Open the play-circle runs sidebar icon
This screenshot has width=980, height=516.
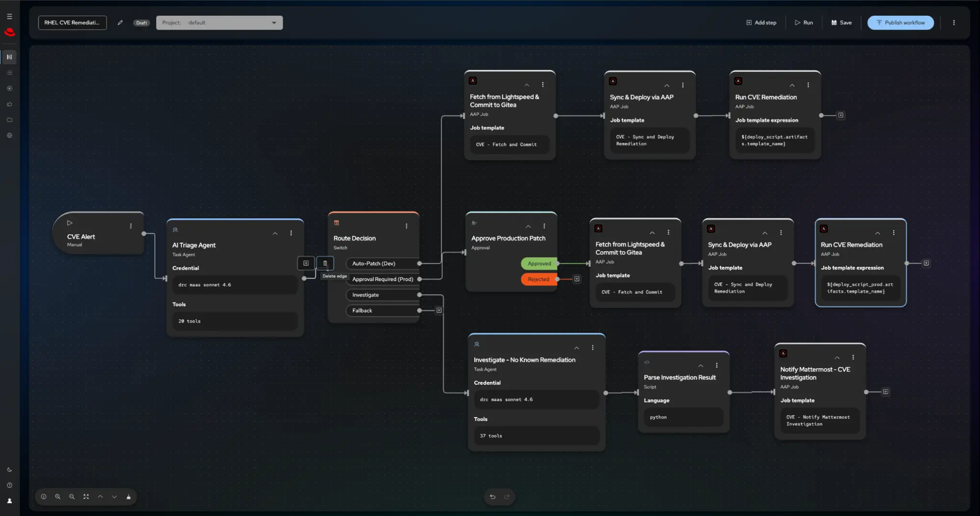[x=9, y=89]
